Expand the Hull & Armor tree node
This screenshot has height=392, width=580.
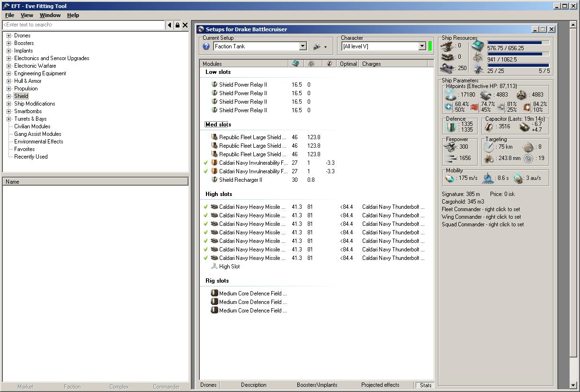pos(9,81)
